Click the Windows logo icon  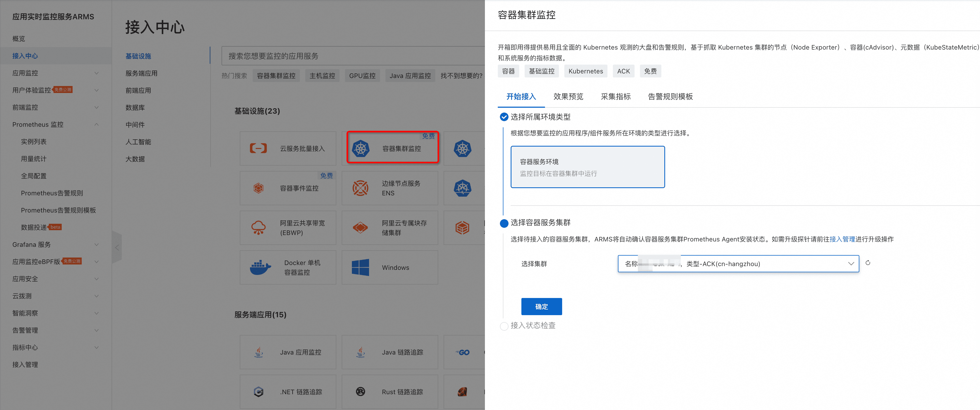point(360,267)
